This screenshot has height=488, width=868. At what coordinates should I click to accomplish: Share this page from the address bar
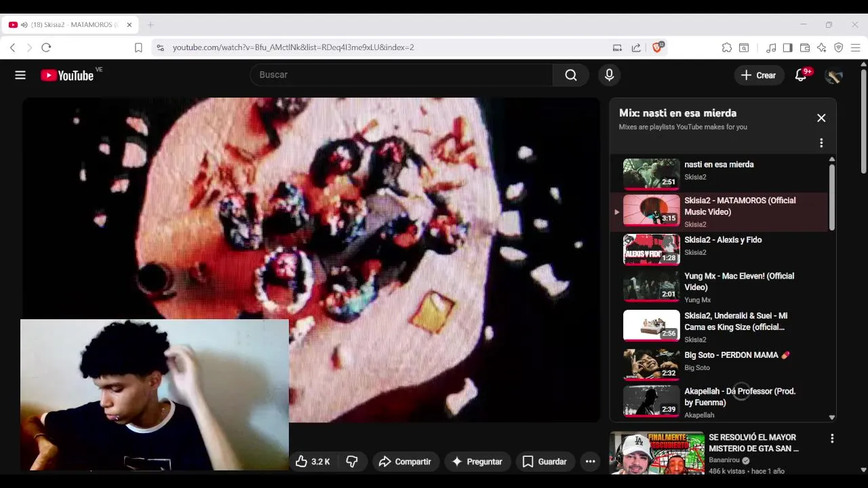click(636, 47)
